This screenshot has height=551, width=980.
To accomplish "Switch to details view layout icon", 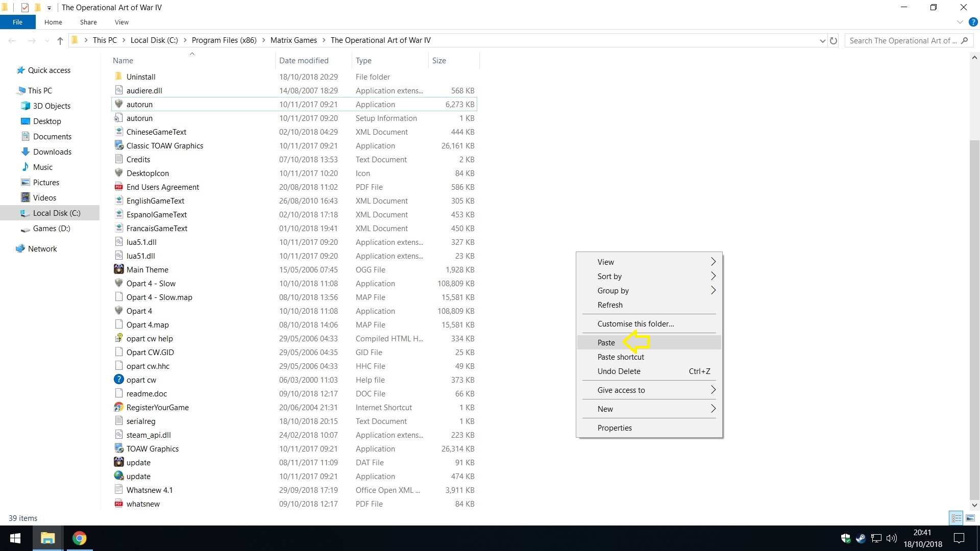I will (x=956, y=518).
